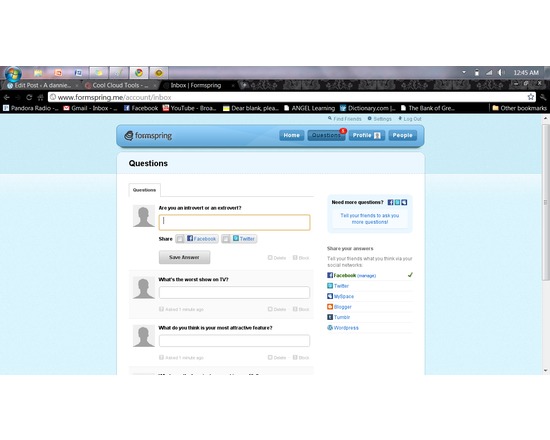The image size is (550, 440).
Task: Click the page scrollbar down arrow
Action: point(545,371)
